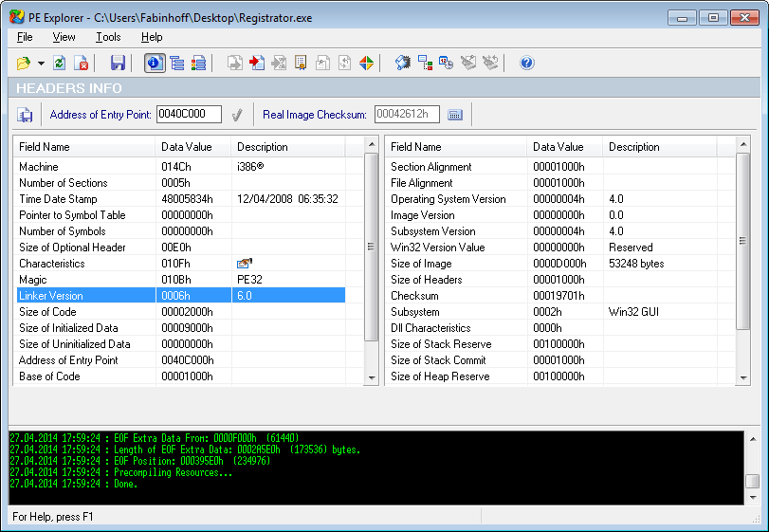Select the Size of Heap Reserve row
The image size is (769, 532).
coord(551,376)
